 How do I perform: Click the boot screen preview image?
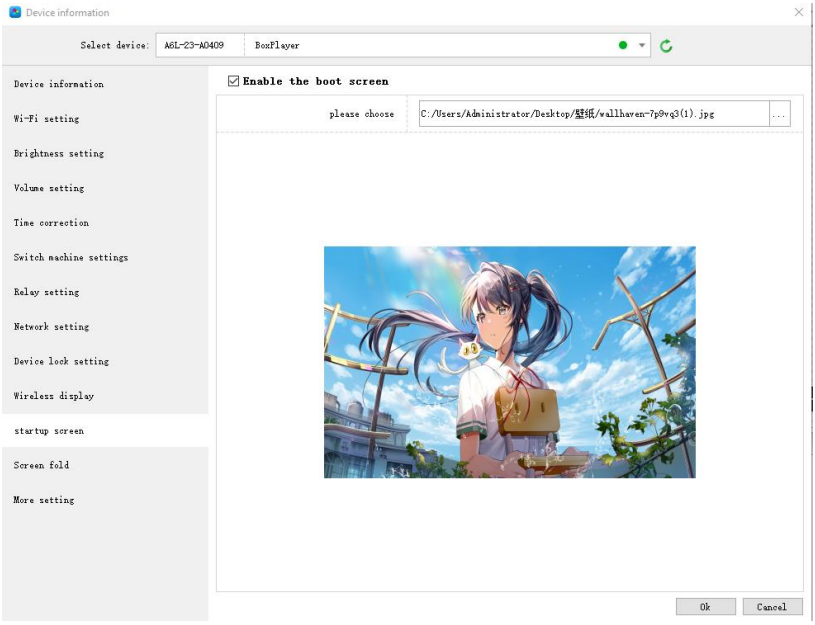pos(509,362)
